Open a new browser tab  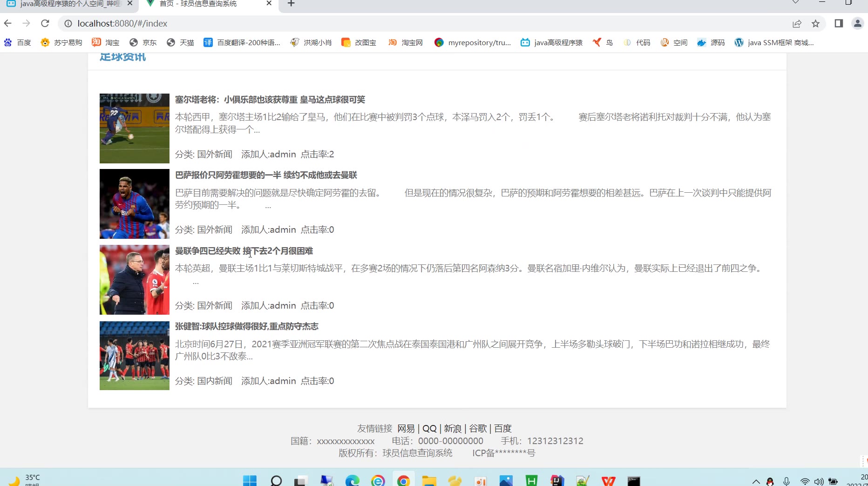291,4
